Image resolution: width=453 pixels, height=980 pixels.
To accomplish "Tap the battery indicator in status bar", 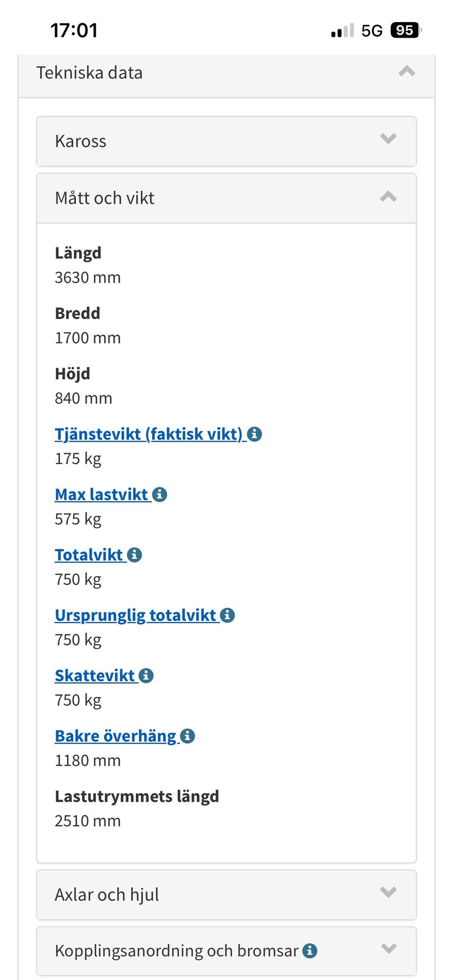I will (x=405, y=31).
